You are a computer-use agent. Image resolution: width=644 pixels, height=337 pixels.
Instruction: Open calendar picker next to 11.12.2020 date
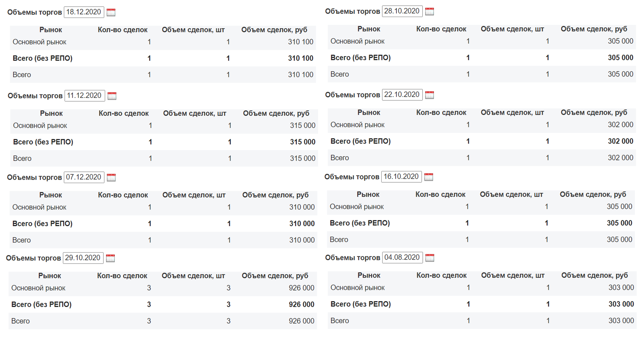pyautogui.click(x=112, y=96)
